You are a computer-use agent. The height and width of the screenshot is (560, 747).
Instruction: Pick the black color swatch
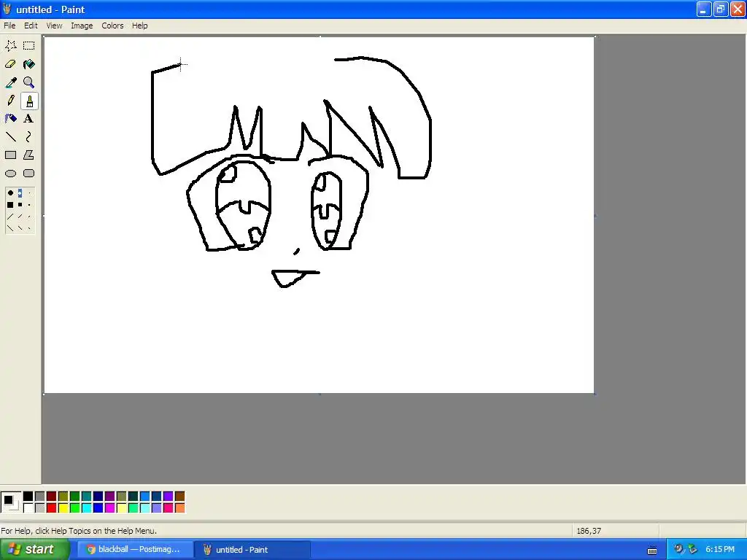coord(28,497)
